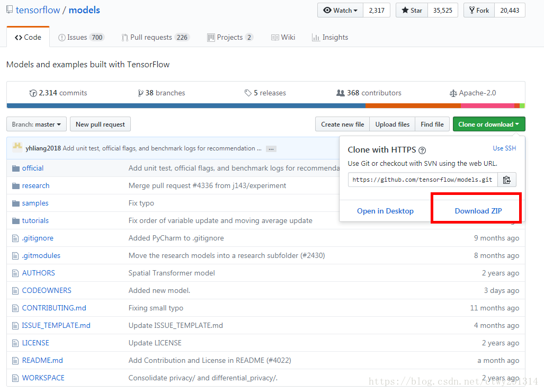Open README.md file

pos(42,360)
